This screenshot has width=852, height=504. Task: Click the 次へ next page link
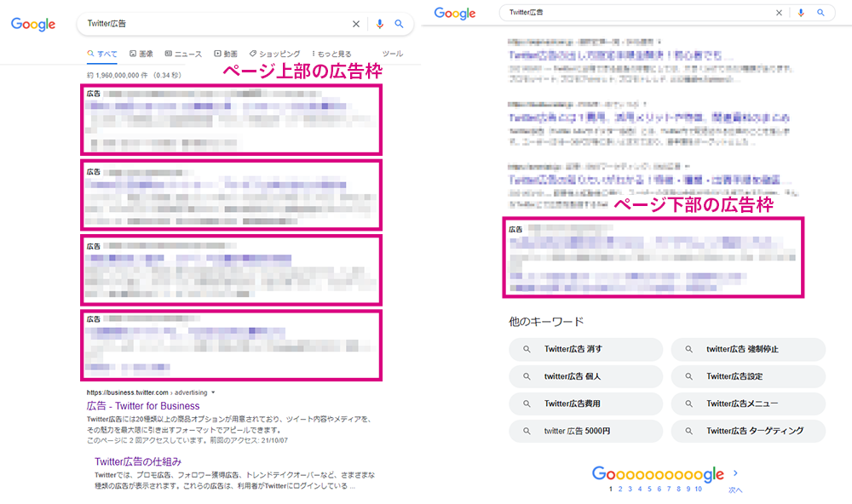[x=735, y=490]
